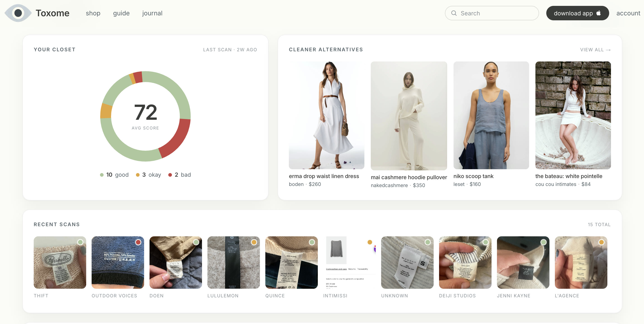Click the green good legend dot

pos(102,175)
